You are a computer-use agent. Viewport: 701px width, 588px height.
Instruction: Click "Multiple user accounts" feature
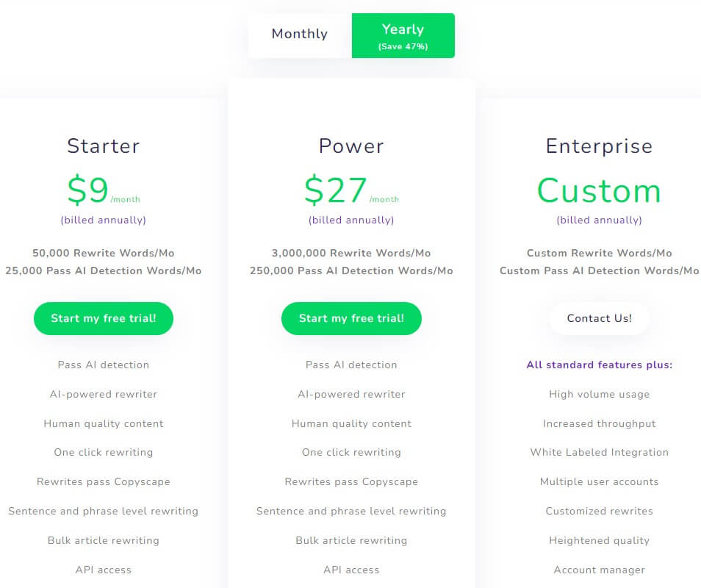point(599,481)
